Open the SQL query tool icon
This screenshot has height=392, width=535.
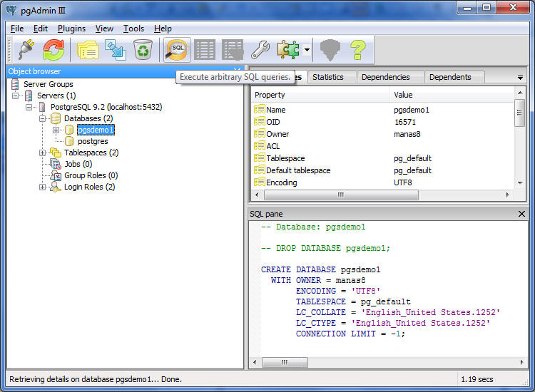[x=177, y=50]
